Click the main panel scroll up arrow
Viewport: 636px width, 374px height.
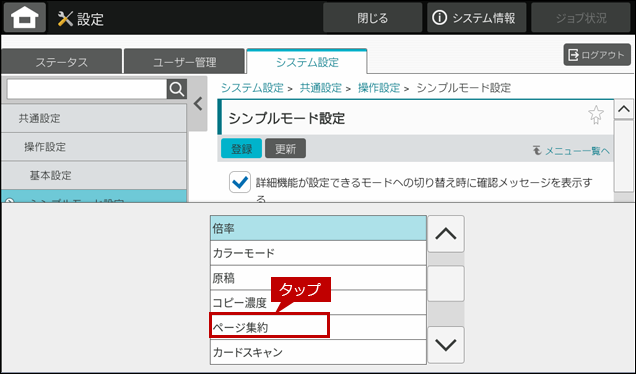pos(623,109)
